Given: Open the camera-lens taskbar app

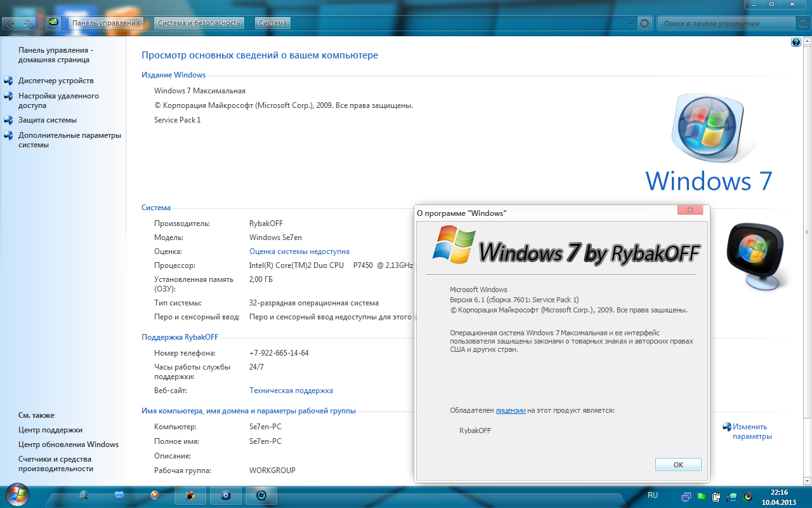Looking at the screenshot, I should pyautogui.click(x=225, y=495).
